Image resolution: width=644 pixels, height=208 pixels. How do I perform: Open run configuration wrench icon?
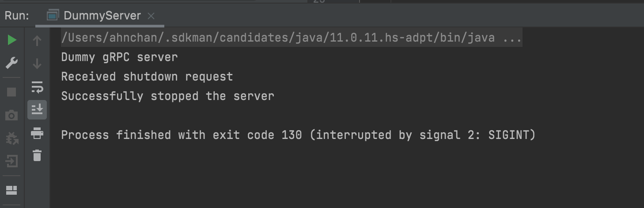tap(12, 63)
